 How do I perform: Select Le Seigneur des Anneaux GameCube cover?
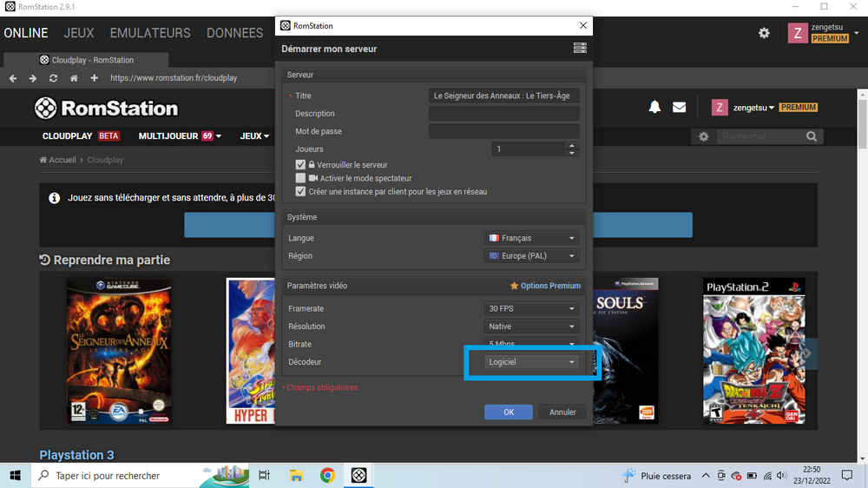(118, 351)
